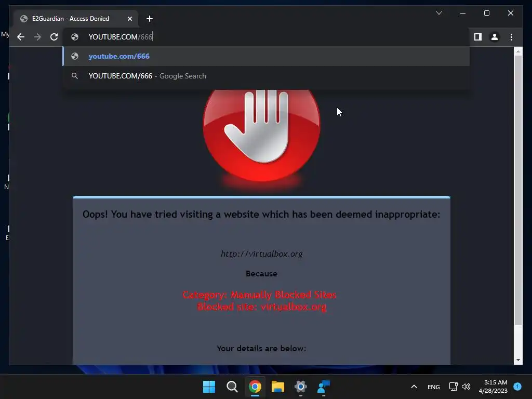Click the 'Because' text
The width and height of the screenshot is (532, 399).
[261, 273]
